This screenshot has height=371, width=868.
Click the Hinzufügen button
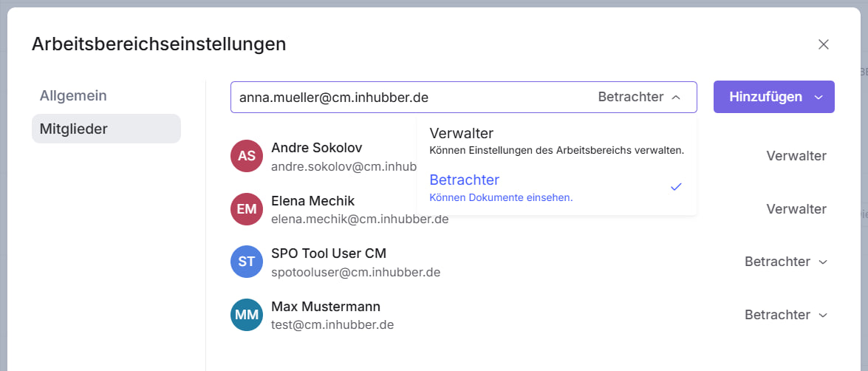tap(765, 97)
